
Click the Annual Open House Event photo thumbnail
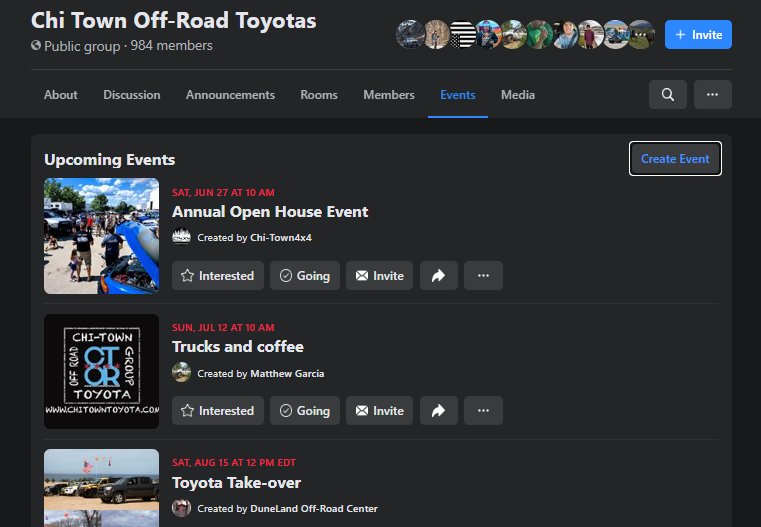(101, 236)
